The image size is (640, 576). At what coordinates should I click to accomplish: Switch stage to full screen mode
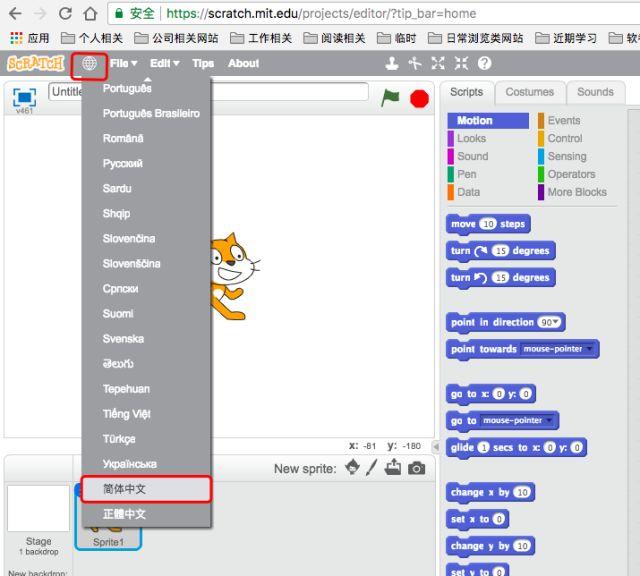[24, 97]
